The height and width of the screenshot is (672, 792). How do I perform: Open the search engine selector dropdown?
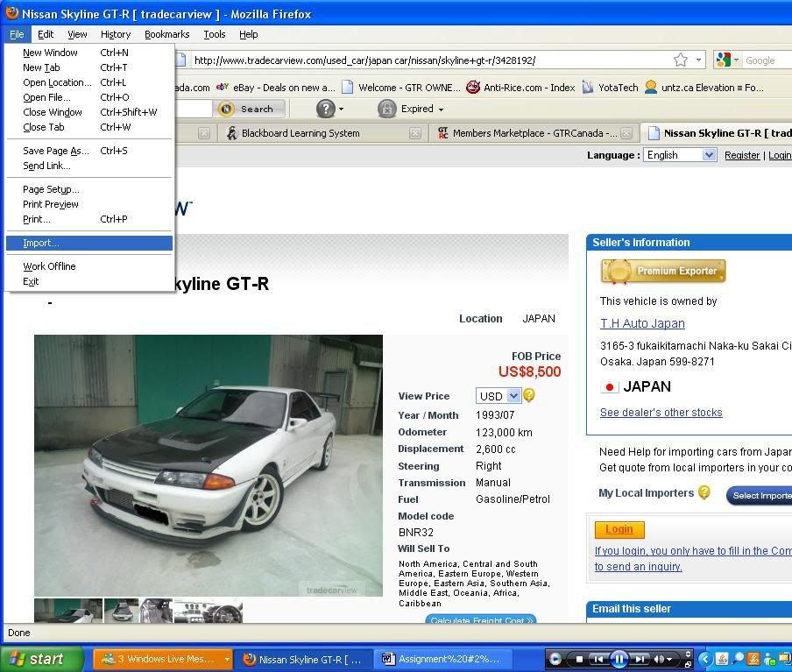coord(736,60)
